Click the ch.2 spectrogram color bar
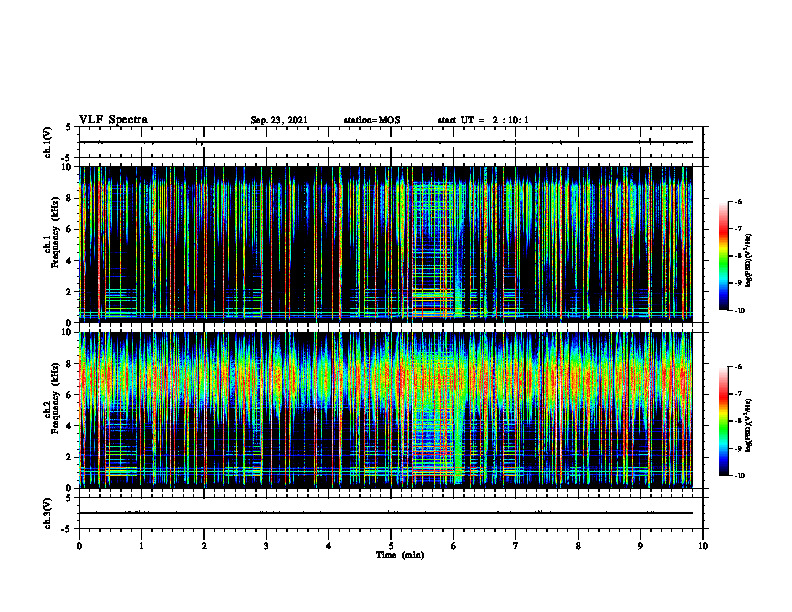The height and width of the screenshot is (612, 792). click(724, 421)
